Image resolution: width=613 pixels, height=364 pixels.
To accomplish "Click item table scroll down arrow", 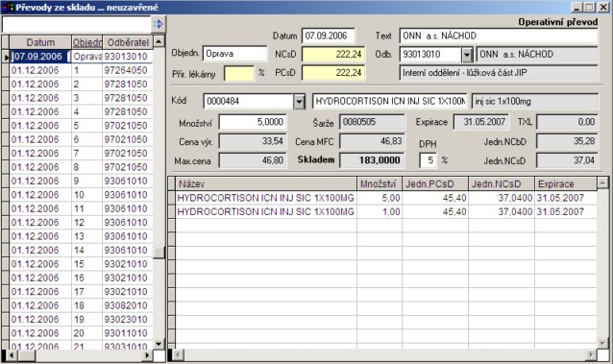I will pos(602,343).
